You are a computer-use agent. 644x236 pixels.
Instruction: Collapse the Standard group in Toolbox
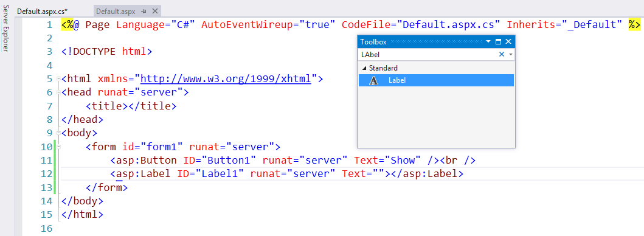pyautogui.click(x=364, y=68)
